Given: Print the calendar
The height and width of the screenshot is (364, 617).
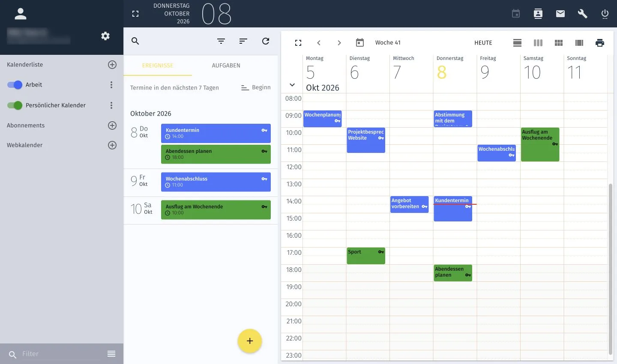Looking at the screenshot, I should click(600, 43).
